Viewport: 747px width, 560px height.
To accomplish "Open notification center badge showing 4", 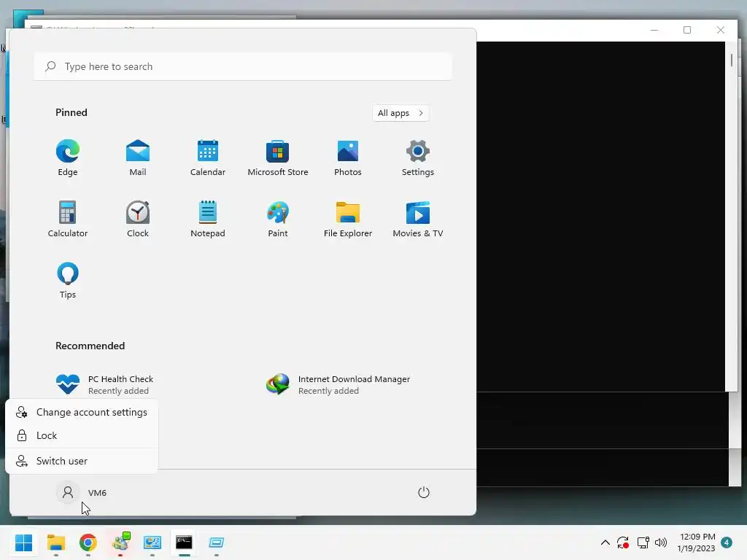I will point(727,542).
